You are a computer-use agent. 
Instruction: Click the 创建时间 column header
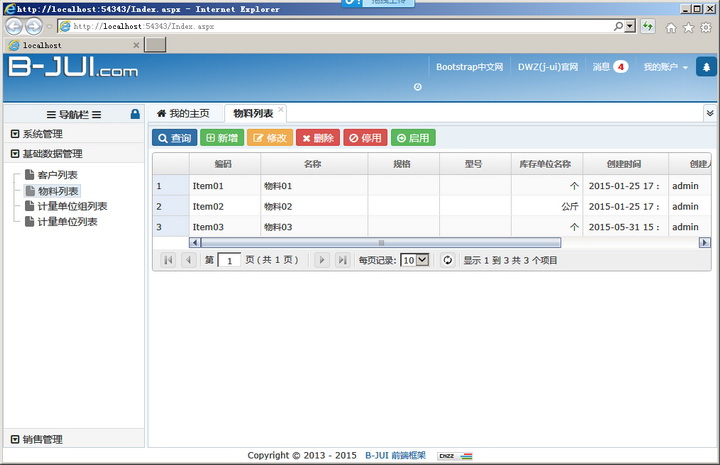tap(625, 164)
